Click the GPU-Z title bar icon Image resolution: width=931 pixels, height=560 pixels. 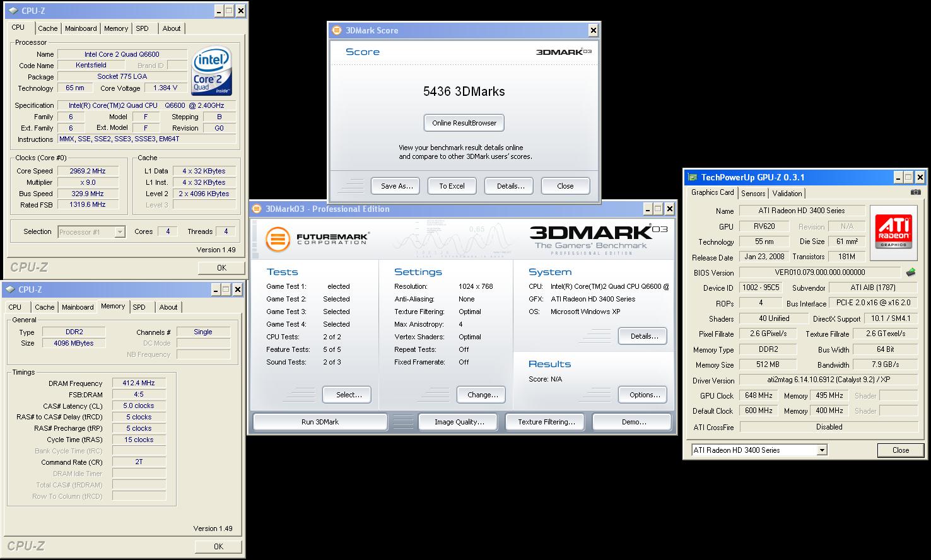pos(693,178)
